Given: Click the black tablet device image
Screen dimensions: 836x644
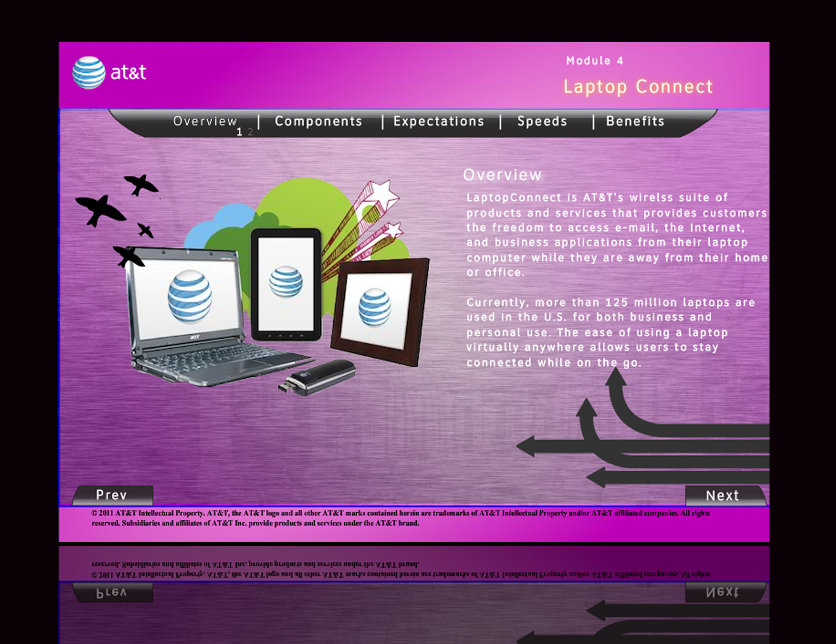Looking at the screenshot, I should 286,284.
